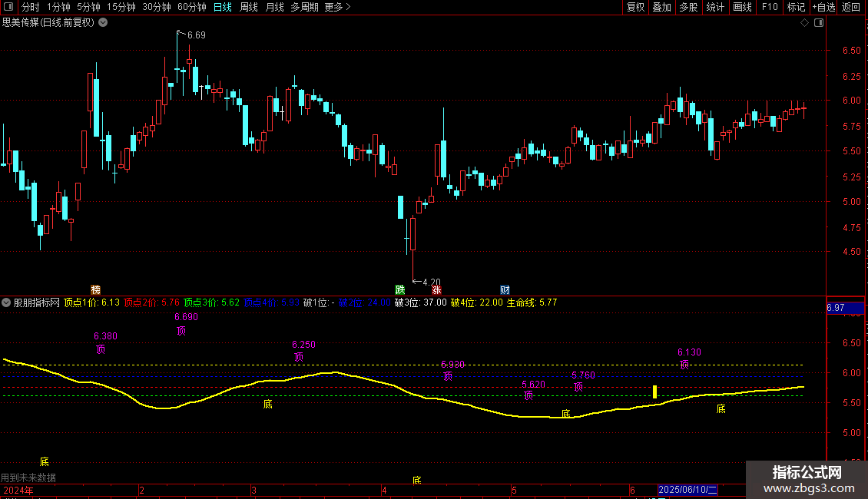
Task: Expand the 更多 timeframe options
Action: [x=337, y=7]
